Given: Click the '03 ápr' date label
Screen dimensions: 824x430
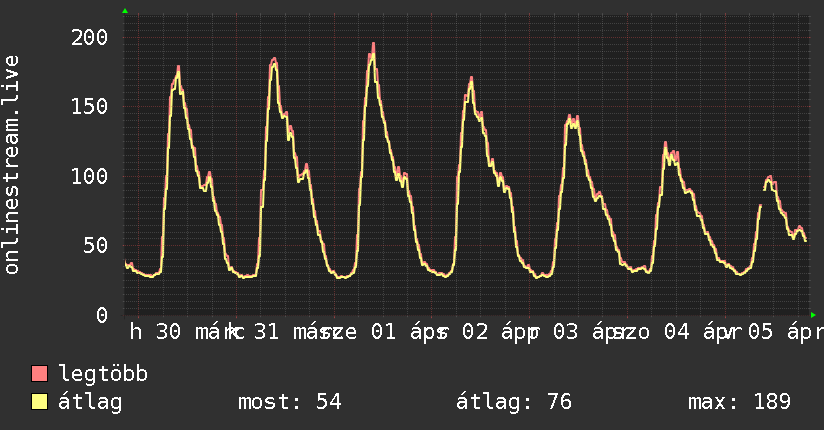Looking at the screenshot, I should (591, 332).
